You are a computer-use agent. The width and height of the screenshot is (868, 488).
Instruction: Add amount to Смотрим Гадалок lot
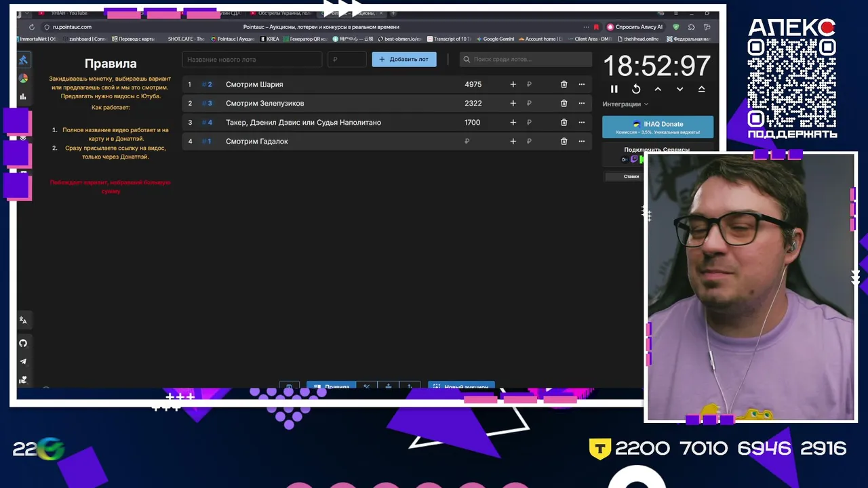513,142
